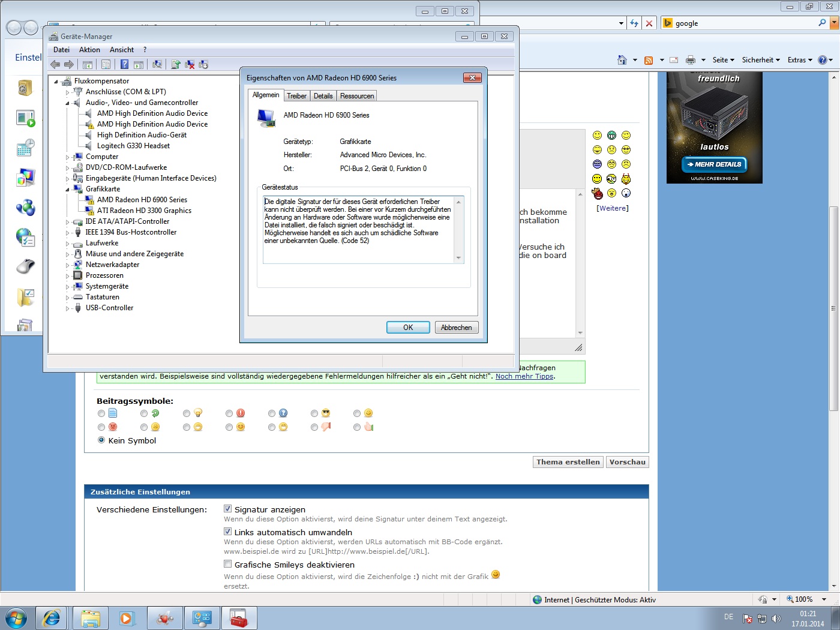Click the Action Center flag in system tray

coord(748,619)
